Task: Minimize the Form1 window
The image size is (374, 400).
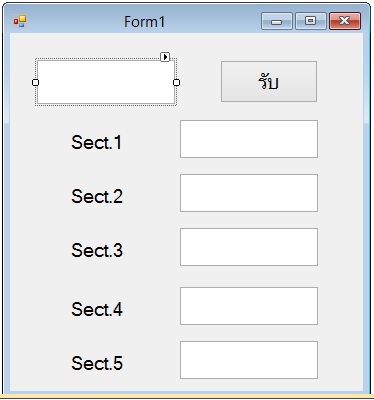Action: click(277, 21)
